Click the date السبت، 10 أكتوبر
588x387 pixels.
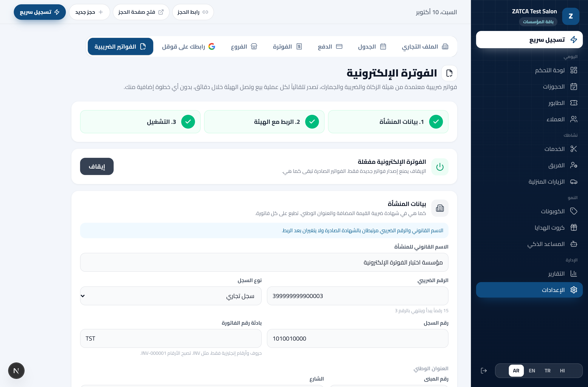pos(436,12)
